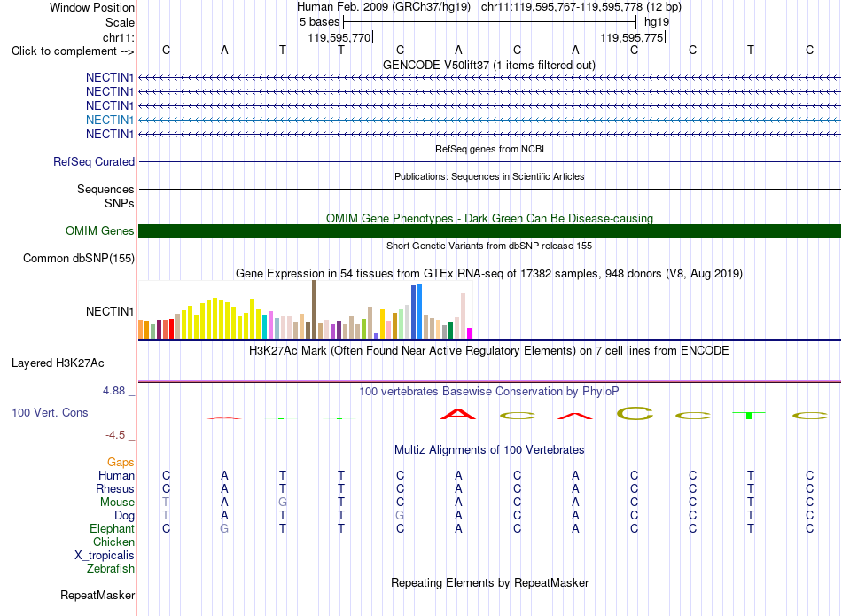The height and width of the screenshot is (616, 842).
Task: Click the red A PhyloP conservation logo
Action: [x=458, y=414]
